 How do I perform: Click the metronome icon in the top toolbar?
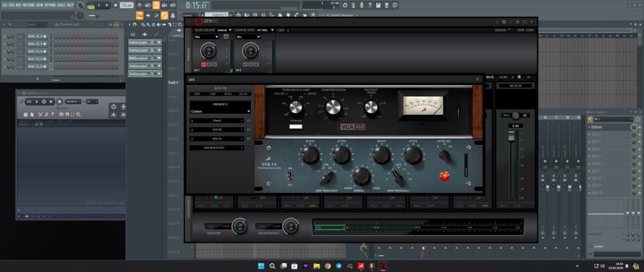tap(140, 5)
